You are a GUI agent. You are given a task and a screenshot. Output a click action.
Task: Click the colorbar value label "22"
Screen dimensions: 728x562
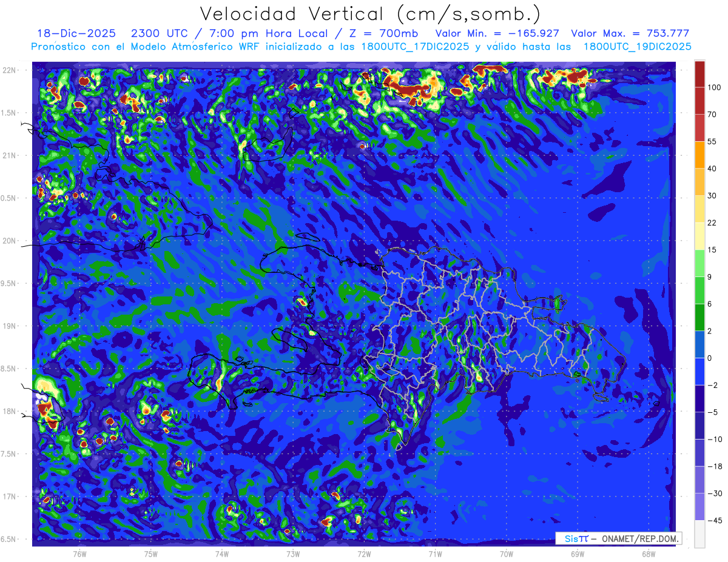(x=712, y=222)
